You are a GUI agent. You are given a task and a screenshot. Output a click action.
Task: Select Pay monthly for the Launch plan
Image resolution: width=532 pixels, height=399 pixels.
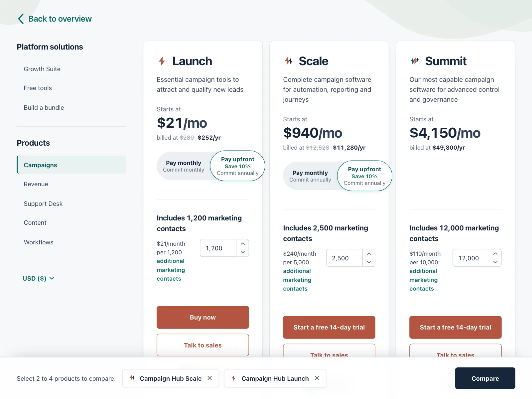pos(184,166)
